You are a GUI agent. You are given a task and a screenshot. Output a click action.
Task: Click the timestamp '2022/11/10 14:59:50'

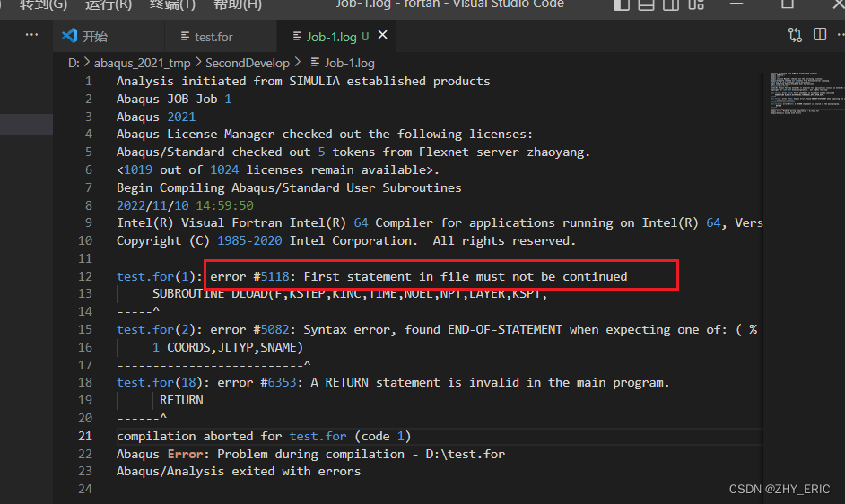click(185, 205)
